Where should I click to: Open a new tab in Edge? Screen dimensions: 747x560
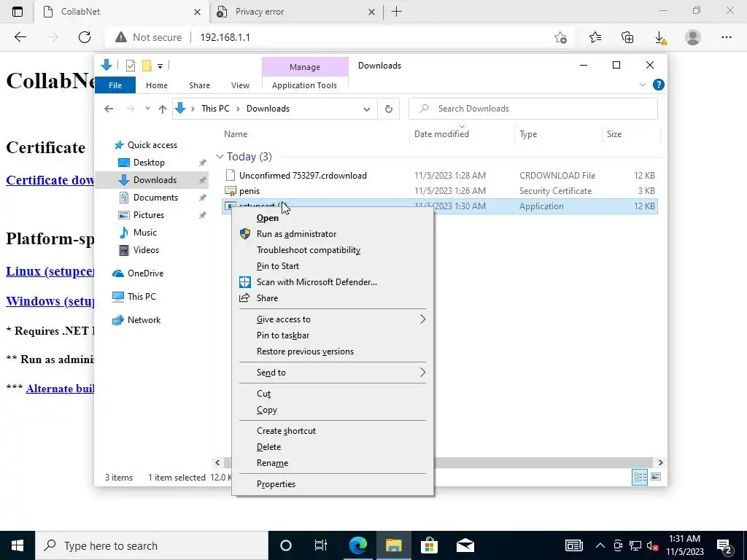point(396,12)
